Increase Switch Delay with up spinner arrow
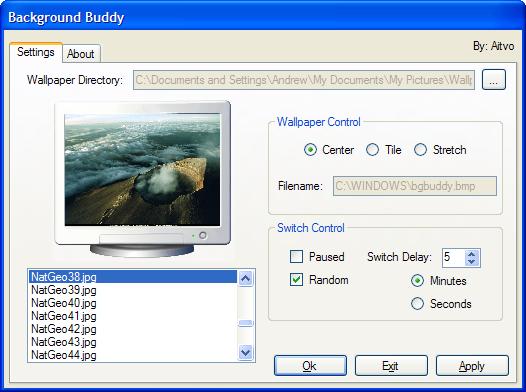The width and height of the screenshot is (526, 392). (x=471, y=254)
